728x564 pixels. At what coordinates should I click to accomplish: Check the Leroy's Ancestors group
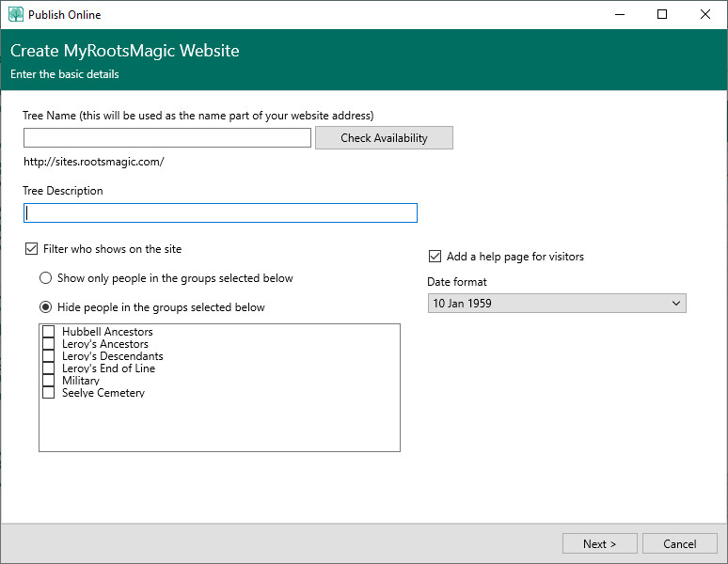[x=49, y=344]
